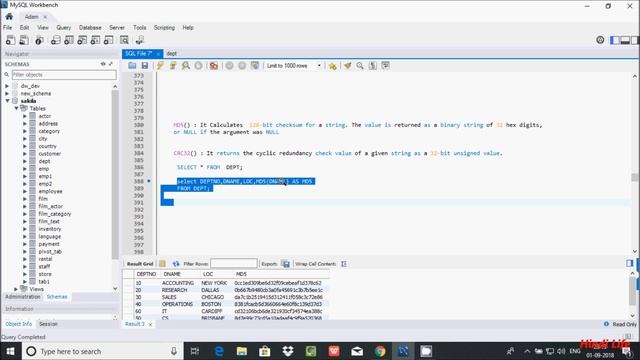
Task: Click the first 'new SQL tab' toolbar icon
Action: [10, 40]
